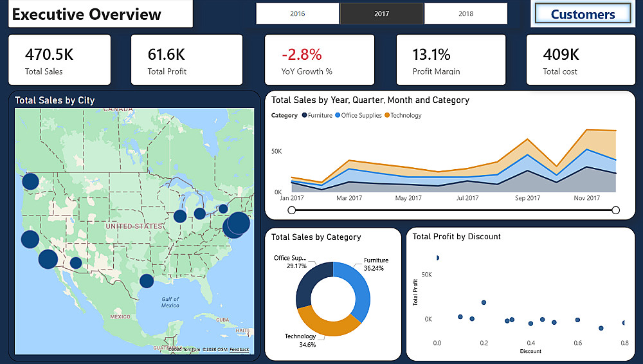Click the Feedback link on map
Screen dimensions: 643x364
[x=239, y=350]
